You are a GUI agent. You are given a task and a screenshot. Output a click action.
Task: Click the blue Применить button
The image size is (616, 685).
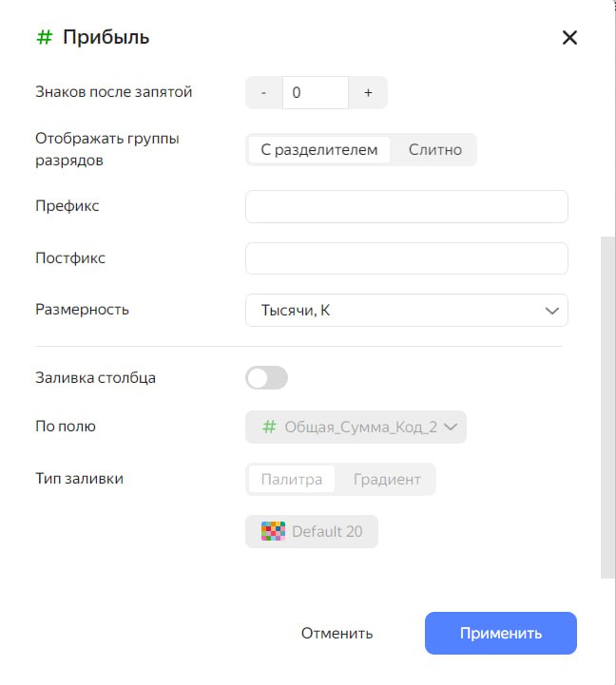pos(501,633)
